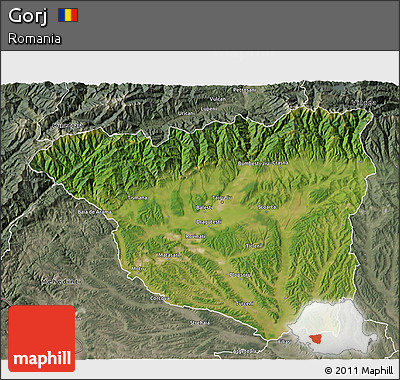Click the red maphill logo
The height and width of the screenshot is (380, 400).
click(x=42, y=338)
